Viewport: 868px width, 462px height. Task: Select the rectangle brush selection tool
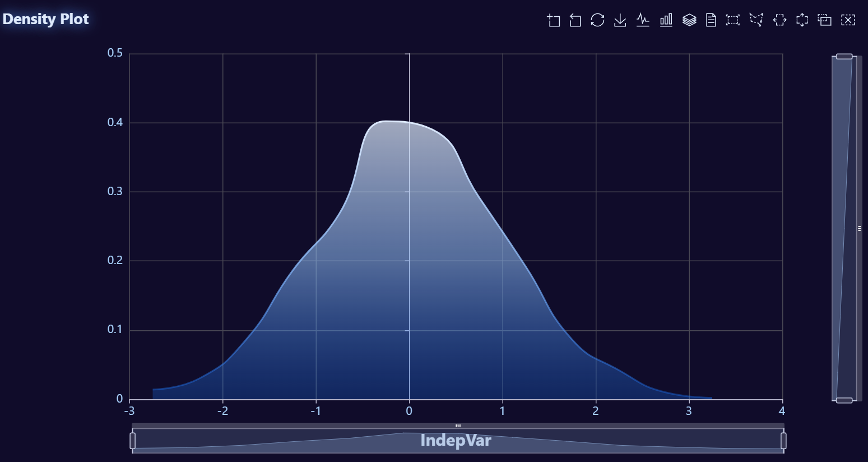[733, 20]
